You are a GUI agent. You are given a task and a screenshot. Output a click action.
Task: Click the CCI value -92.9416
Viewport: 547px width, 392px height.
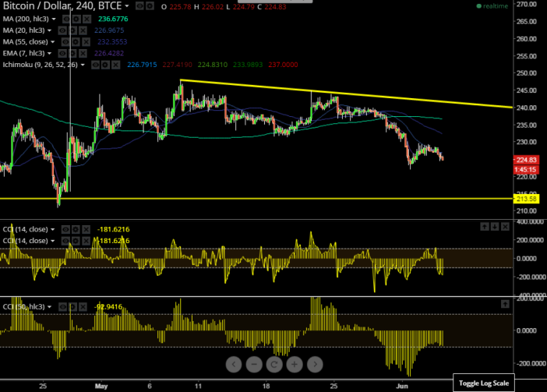[108, 307]
